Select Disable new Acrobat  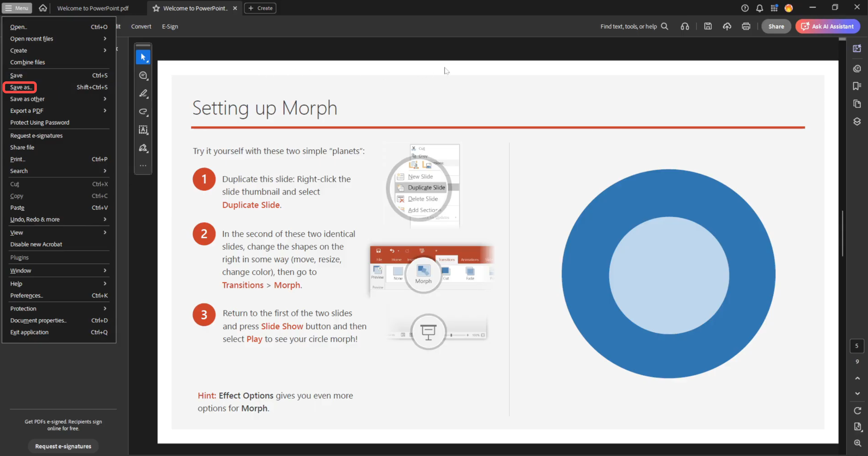[x=59, y=245]
